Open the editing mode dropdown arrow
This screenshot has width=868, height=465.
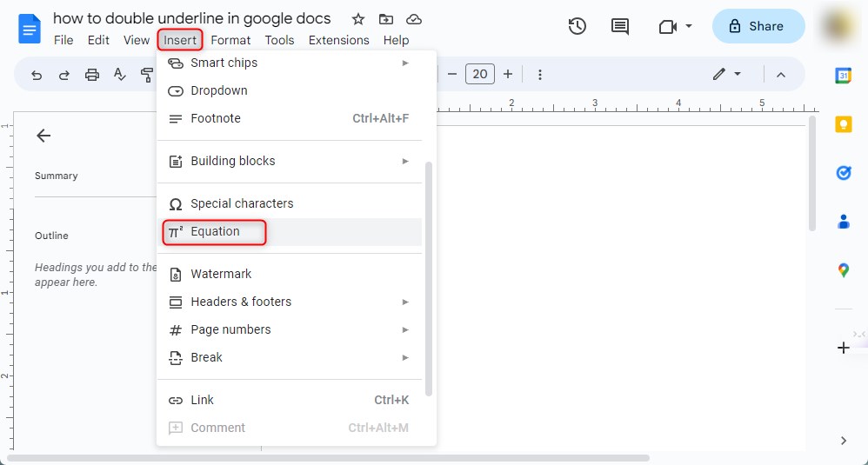pos(738,74)
